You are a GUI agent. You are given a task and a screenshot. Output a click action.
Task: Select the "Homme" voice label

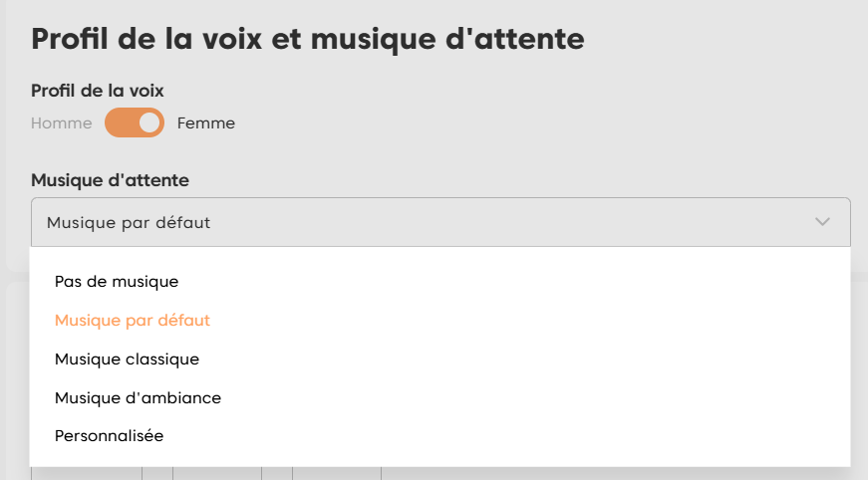click(x=61, y=123)
